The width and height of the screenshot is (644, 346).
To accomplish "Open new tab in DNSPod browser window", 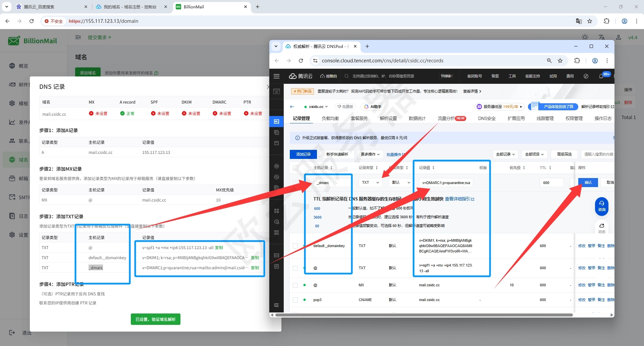I will (x=367, y=46).
